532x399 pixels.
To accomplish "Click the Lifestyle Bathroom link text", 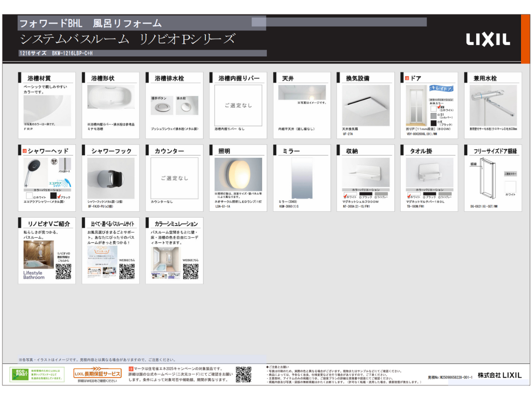I will tap(34, 275).
